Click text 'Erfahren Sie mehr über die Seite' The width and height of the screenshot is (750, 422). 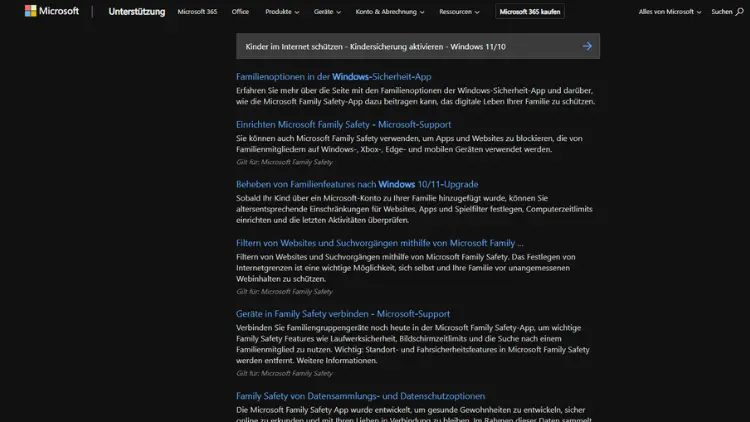point(293,90)
